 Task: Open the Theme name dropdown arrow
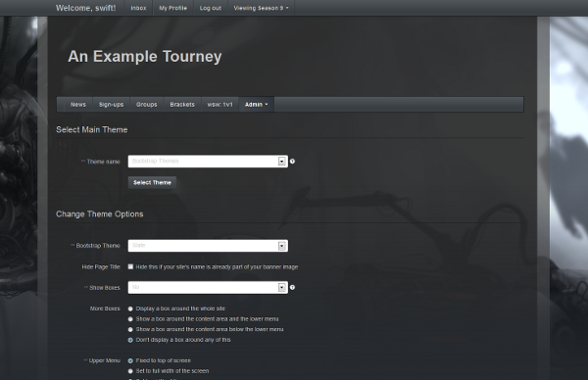(281, 162)
